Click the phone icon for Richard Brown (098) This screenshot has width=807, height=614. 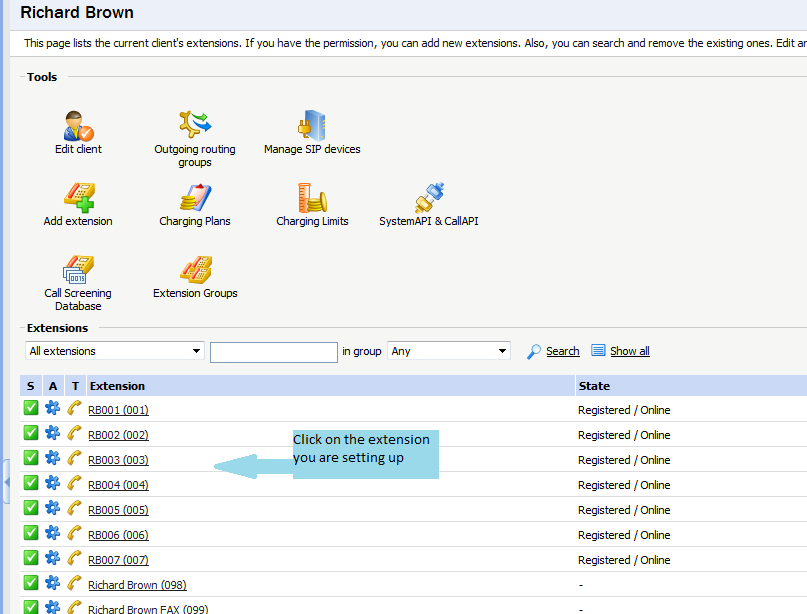75,583
